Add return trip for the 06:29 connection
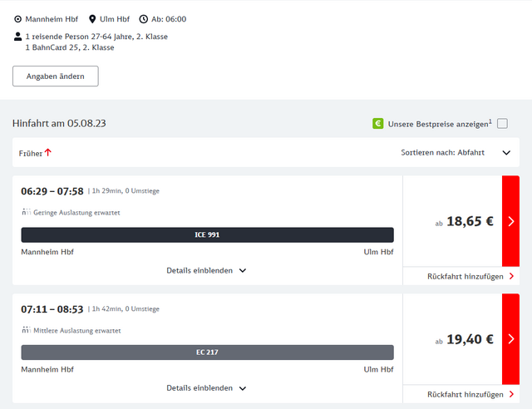Screen dimensions: 532x409 pos(470,276)
